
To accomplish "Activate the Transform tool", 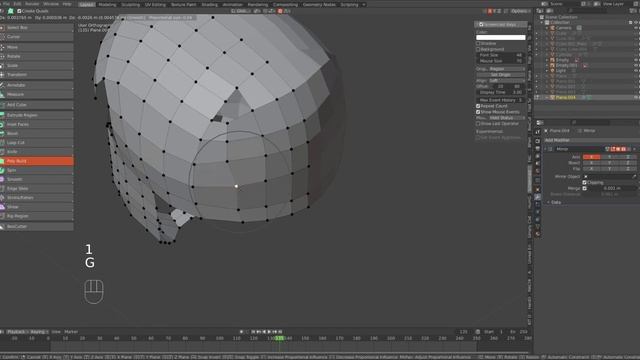I will 37,75.
